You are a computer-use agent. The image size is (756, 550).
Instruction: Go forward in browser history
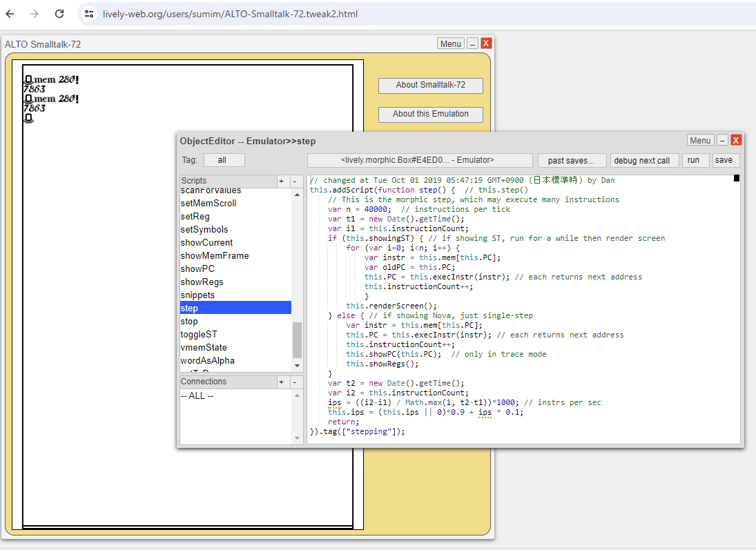(35, 14)
